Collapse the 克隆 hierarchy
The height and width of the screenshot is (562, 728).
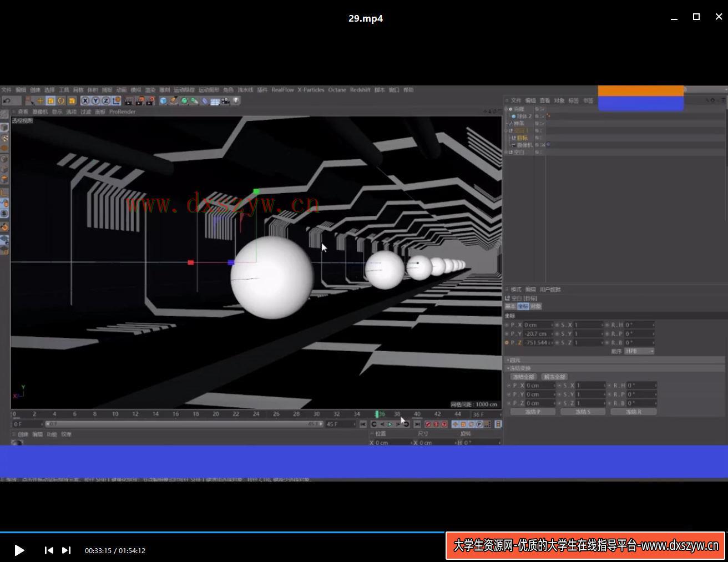[x=507, y=109]
